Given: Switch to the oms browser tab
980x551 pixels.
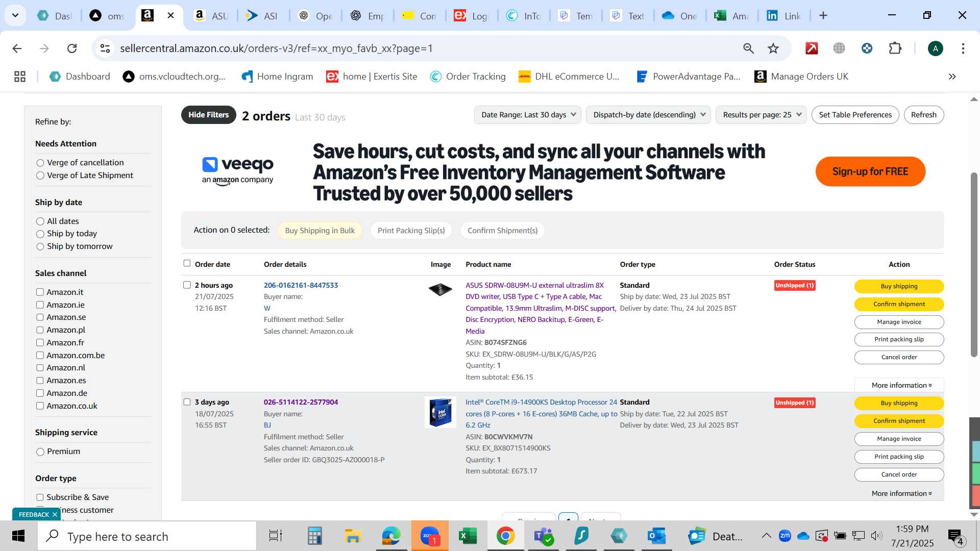Looking at the screenshot, I should pos(108,16).
